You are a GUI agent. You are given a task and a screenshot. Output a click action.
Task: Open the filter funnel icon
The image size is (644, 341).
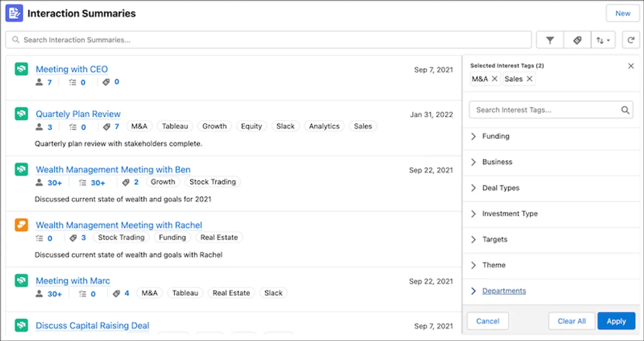click(x=550, y=40)
